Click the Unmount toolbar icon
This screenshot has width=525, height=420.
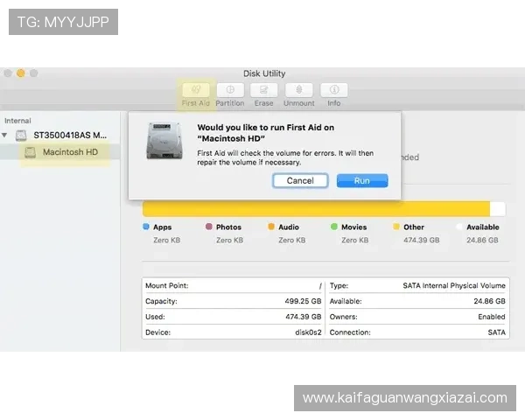coord(299,90)
